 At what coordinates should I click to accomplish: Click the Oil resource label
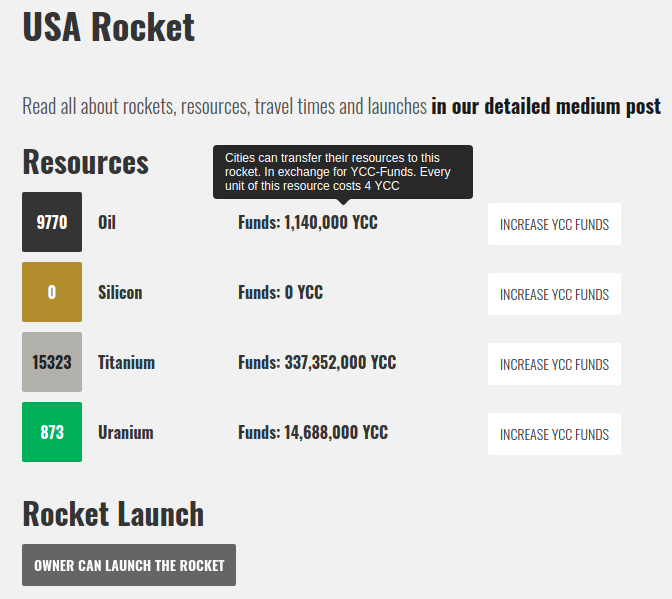coord(107,222)
